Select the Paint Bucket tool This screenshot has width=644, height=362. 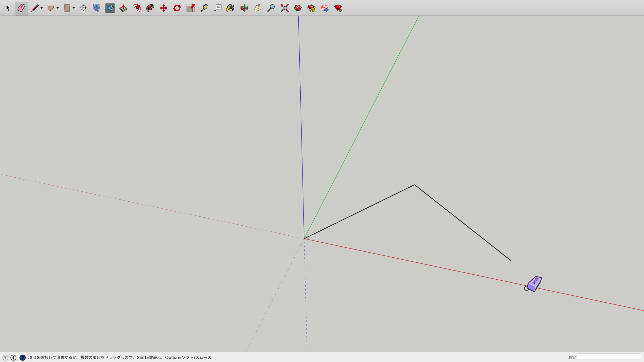click(x=230, y=8)
